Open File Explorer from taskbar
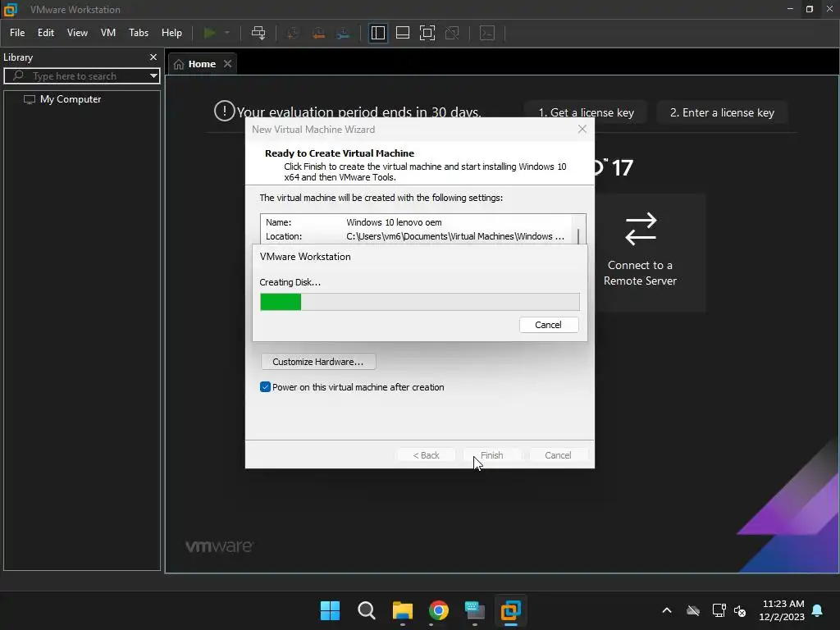Image resolution: width=840 pixels, height=630 pixels. (402, 610)
